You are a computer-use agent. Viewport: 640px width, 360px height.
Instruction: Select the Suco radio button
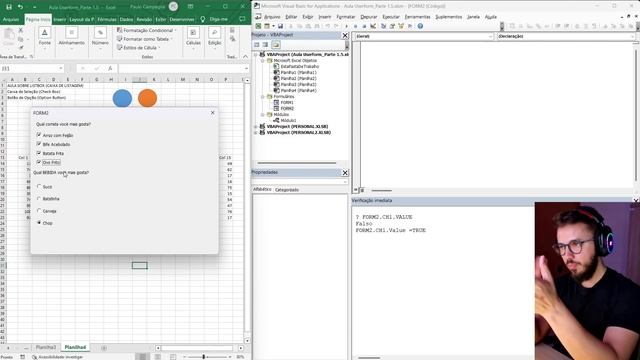click(39, 187)
